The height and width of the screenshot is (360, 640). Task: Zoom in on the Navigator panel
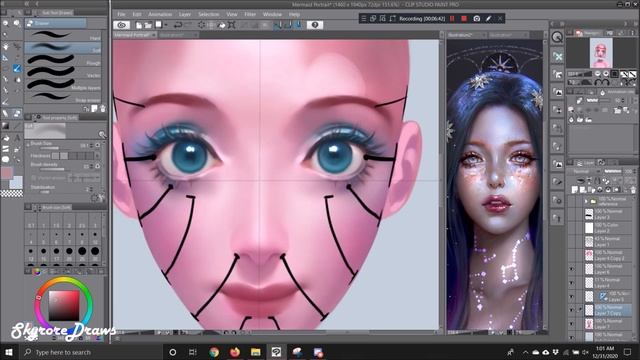tap(605, 74)
